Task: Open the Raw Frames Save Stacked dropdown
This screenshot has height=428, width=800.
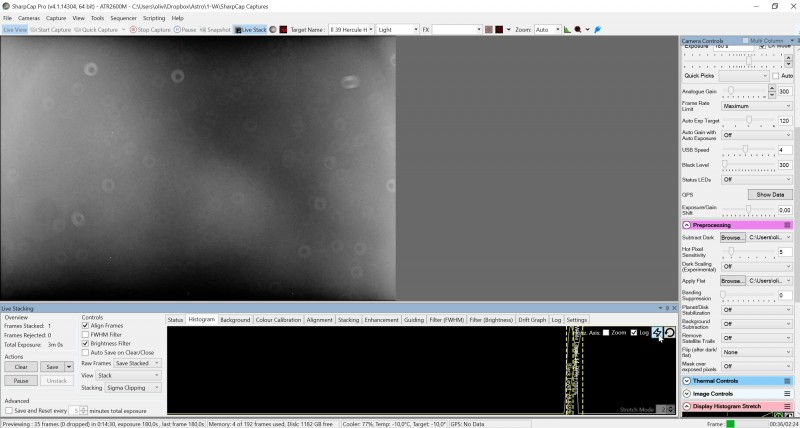Action: [x=137, y=363]
